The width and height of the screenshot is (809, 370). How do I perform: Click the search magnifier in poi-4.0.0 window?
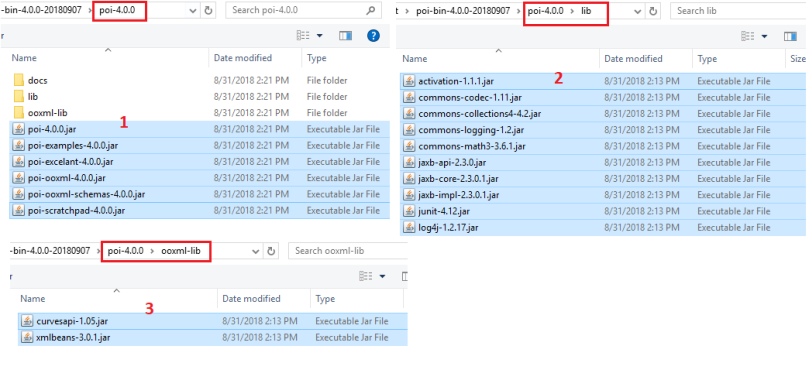click(x=370, y=10)
